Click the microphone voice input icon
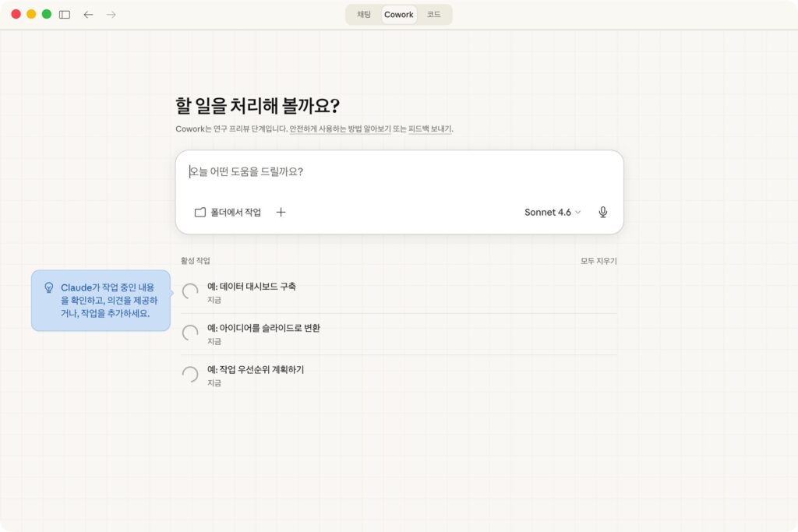Viewport: 798px width, 532px height. point(602,212)
